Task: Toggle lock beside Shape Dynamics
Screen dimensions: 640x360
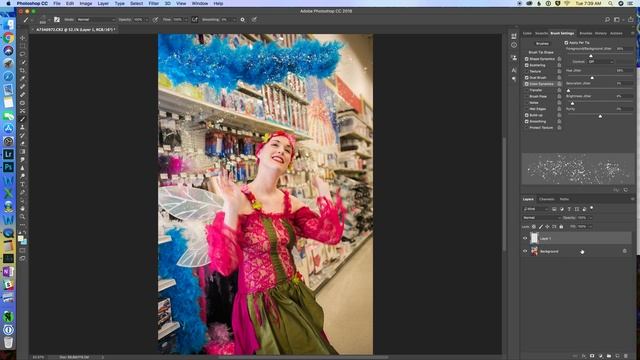Action: click(x=559, y=59)
